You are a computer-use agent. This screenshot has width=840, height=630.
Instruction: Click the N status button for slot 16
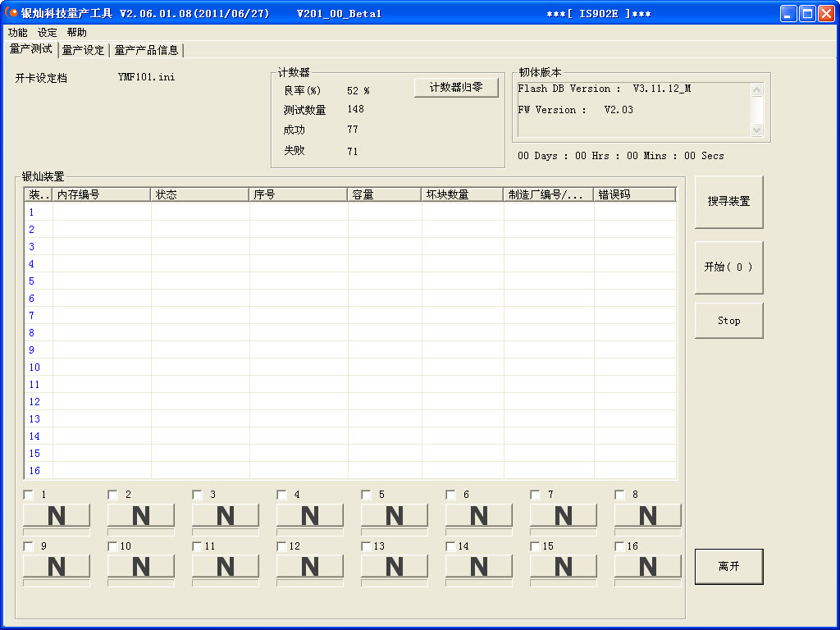648,566
